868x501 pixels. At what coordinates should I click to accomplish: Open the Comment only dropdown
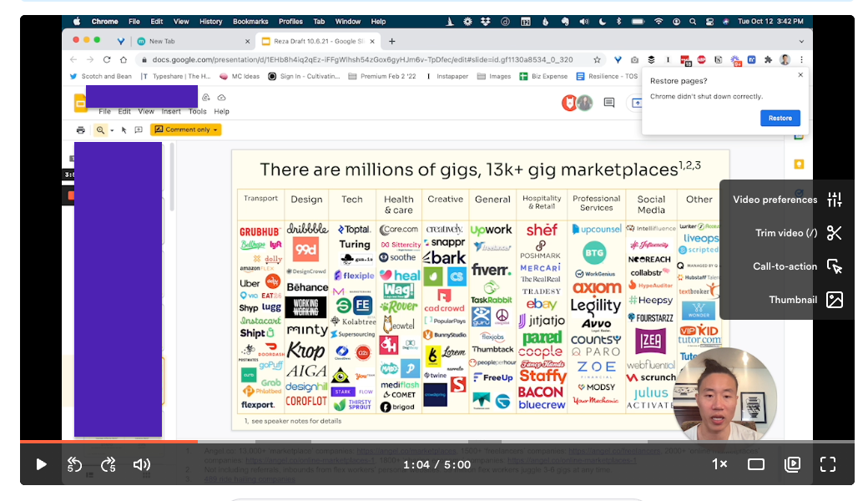tap(186, 129)
